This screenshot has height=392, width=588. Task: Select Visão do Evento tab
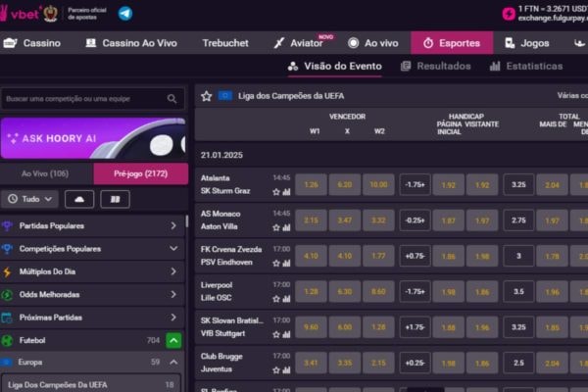coord(335,67)
